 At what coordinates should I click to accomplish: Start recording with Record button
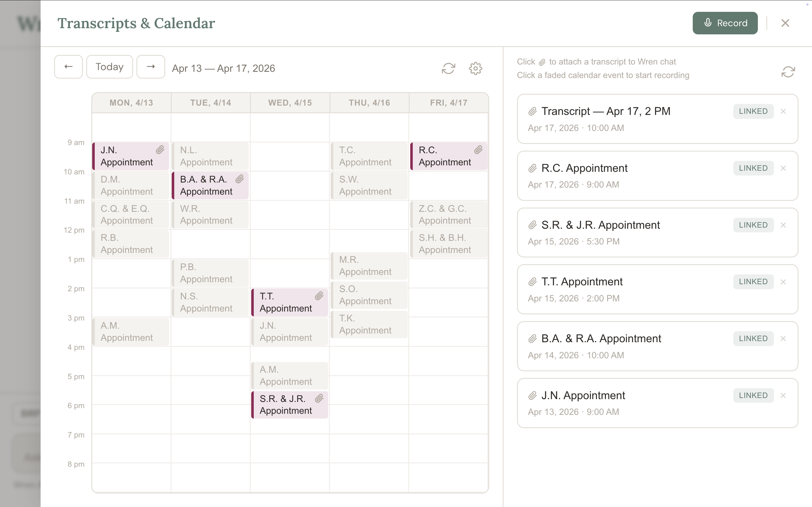[x=725, y=23]
